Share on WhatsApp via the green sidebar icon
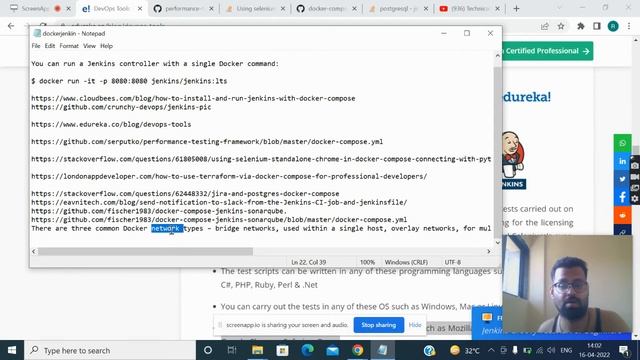The height and width of the screenshot is (360, 640). pyautogui.click(x=622, y=143)
